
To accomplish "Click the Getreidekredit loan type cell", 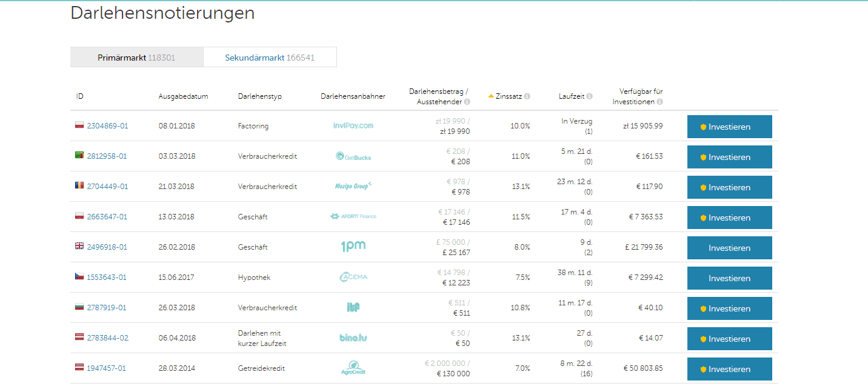I will (261, 368).
